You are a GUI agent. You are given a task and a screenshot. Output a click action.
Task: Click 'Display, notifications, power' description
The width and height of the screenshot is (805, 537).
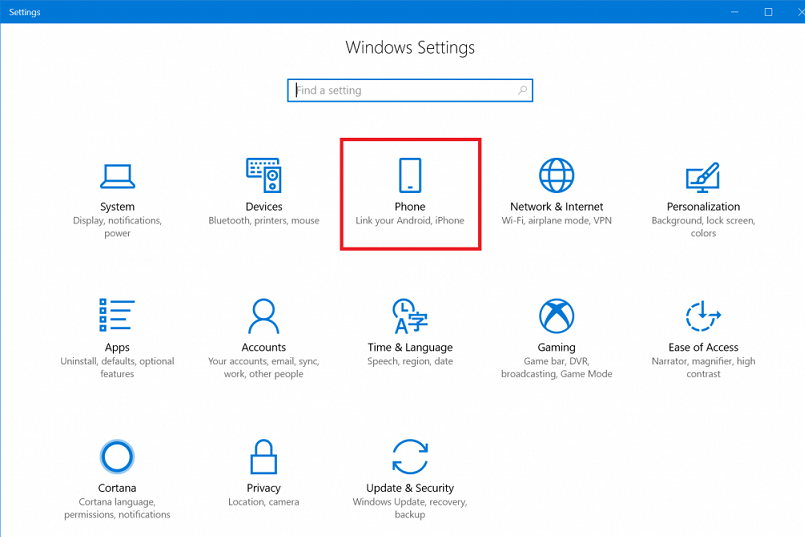(x=117, y=226)
